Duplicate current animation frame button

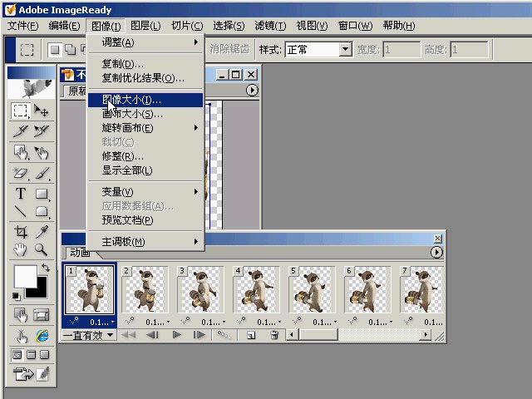pyautogui.click(x=251, y=336)
